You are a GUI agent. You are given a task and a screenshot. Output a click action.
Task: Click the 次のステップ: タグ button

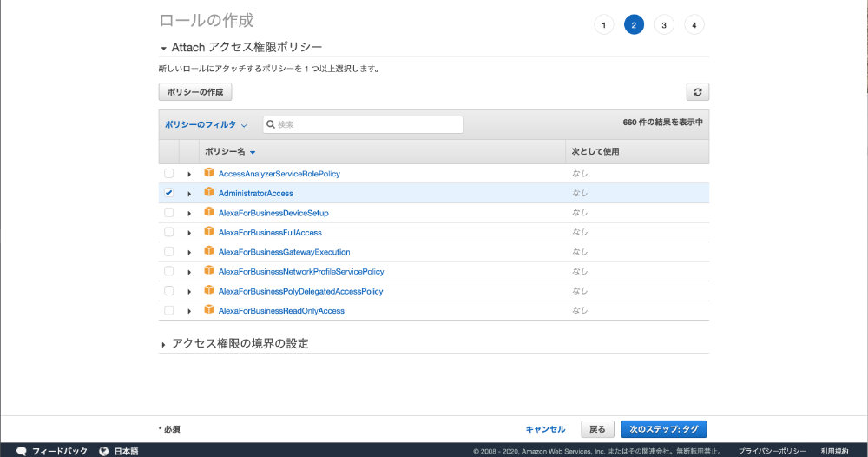[x=664, y=429]
